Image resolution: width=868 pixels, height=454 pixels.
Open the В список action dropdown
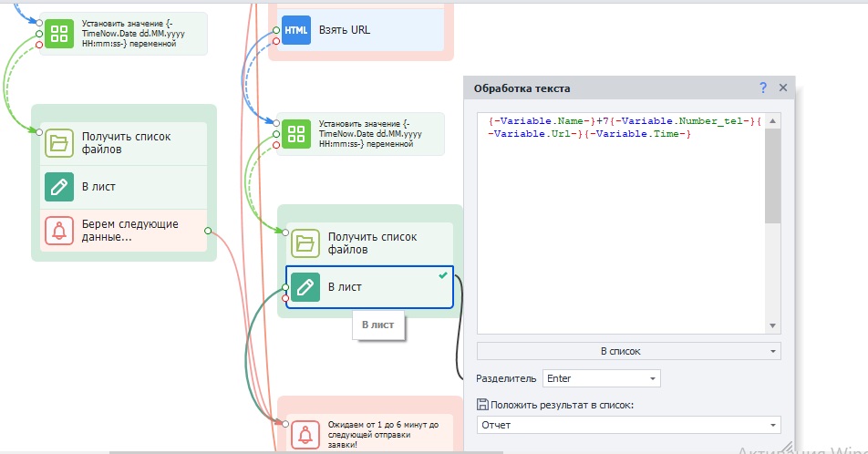tap(628, 351)
